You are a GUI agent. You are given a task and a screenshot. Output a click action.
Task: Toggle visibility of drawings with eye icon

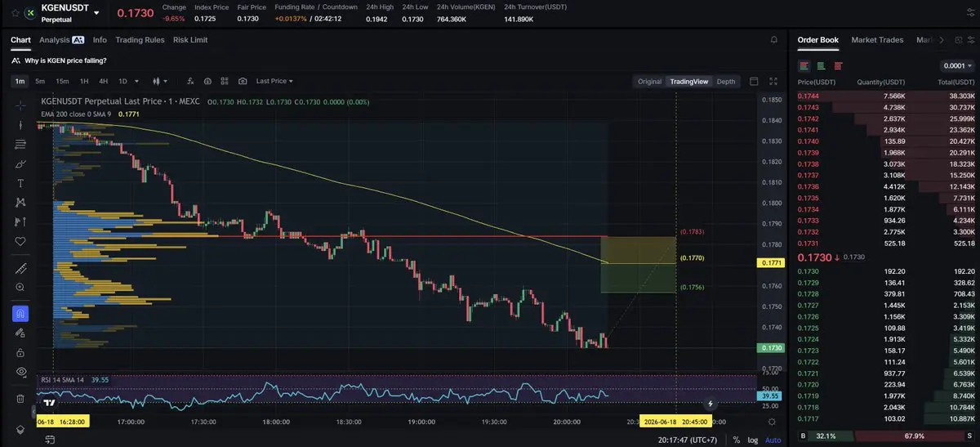click(x=20, y=372)
